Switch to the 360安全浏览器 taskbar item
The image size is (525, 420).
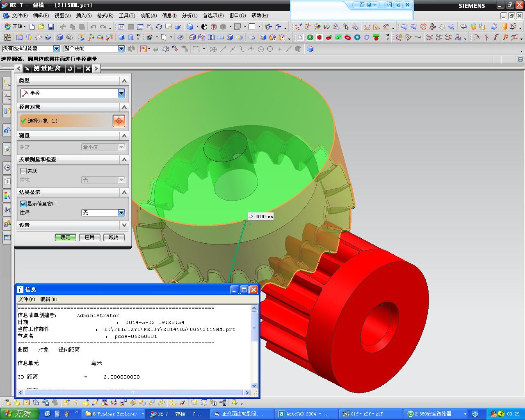point(436,414)
